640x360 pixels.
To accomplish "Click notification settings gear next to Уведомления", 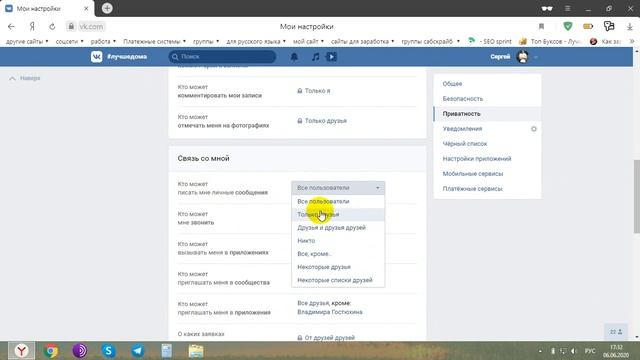I will pos(533,129).
